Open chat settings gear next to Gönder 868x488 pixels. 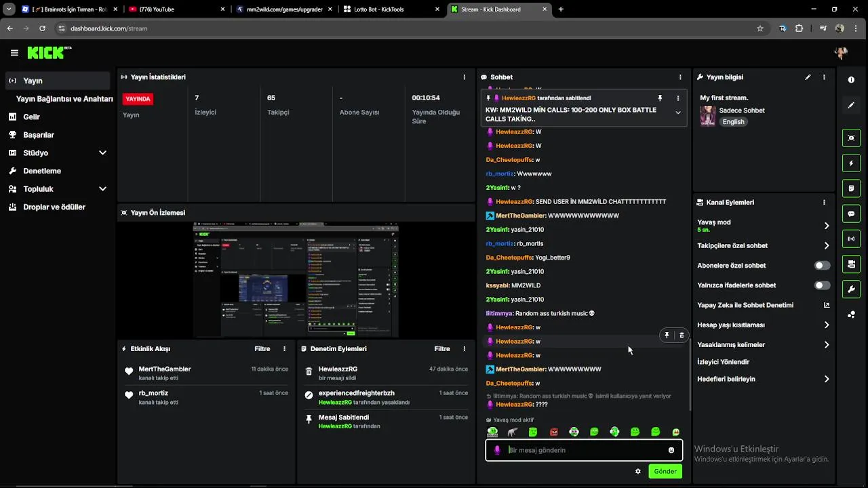point(637,471)
